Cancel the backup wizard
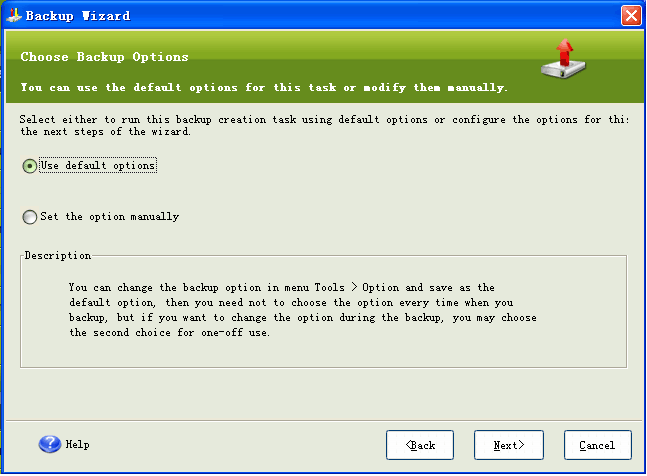Viewport: 647px width, 476px height. pyautogui.click(x=597, y=445)
